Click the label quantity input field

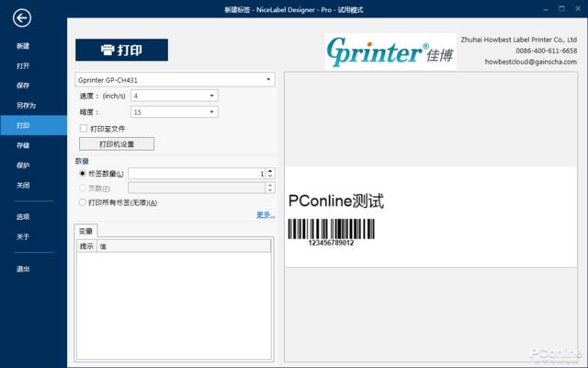pos(197,173)
